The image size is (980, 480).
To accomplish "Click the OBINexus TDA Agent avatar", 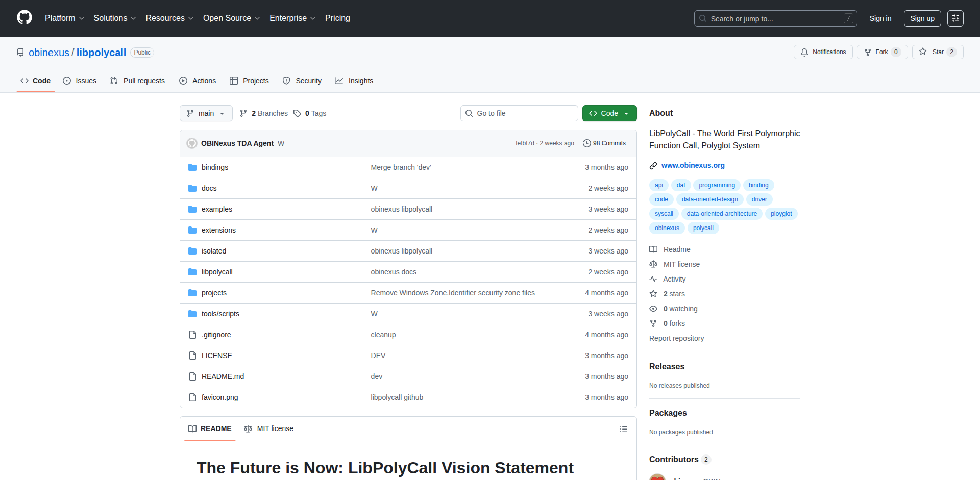I will 192,143.
